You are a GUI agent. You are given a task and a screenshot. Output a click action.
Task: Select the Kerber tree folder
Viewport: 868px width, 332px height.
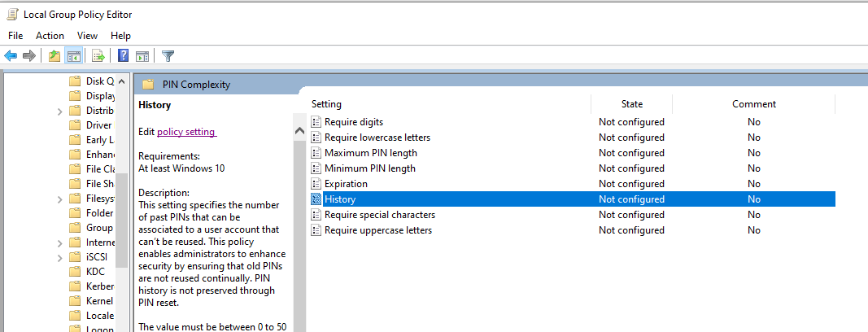click(x=100, y=286)
